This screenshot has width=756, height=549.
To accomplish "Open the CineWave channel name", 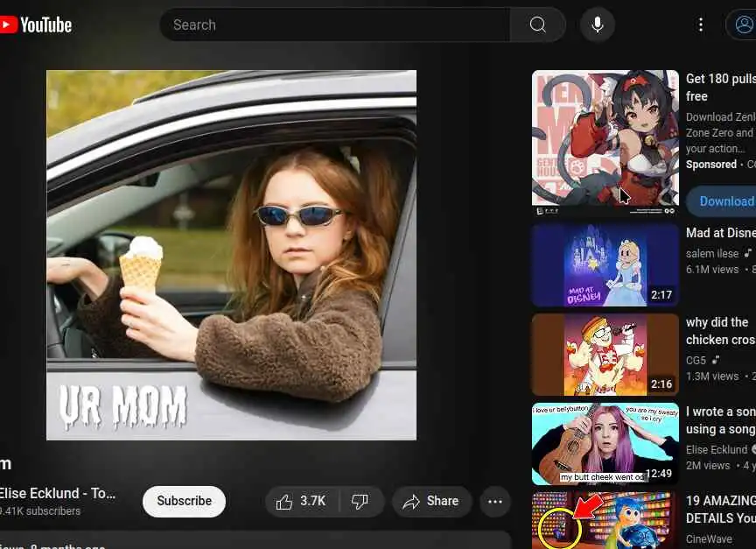I will pyautogui.click(x=709, y=538).
